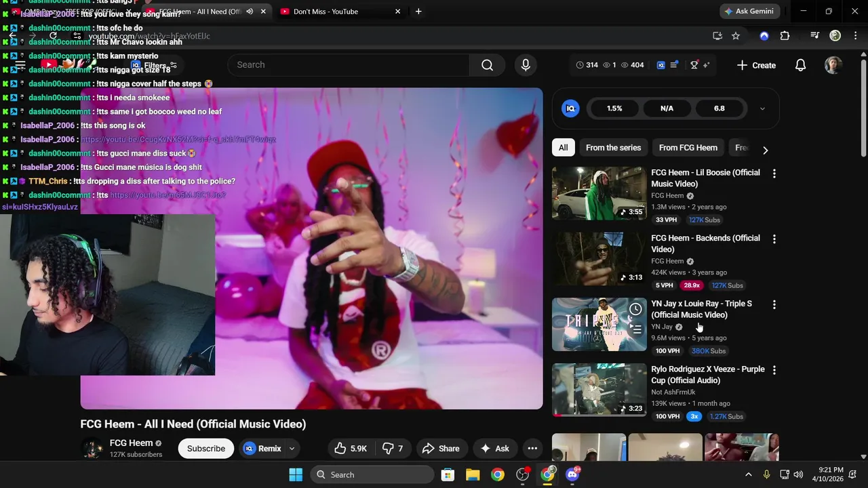Image resolution: width=868 pixels, height=488 pixels.
Task: Subscribe to FCG Heem channel
Action: [206, 449]
